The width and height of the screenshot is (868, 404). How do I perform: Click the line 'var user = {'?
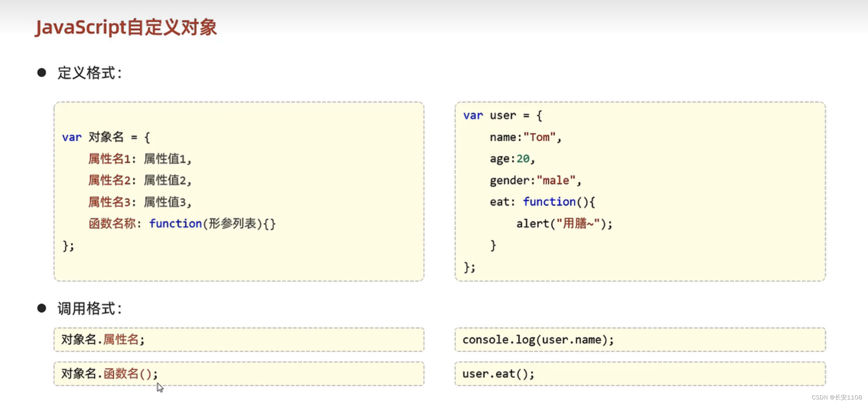pos(503,115)
